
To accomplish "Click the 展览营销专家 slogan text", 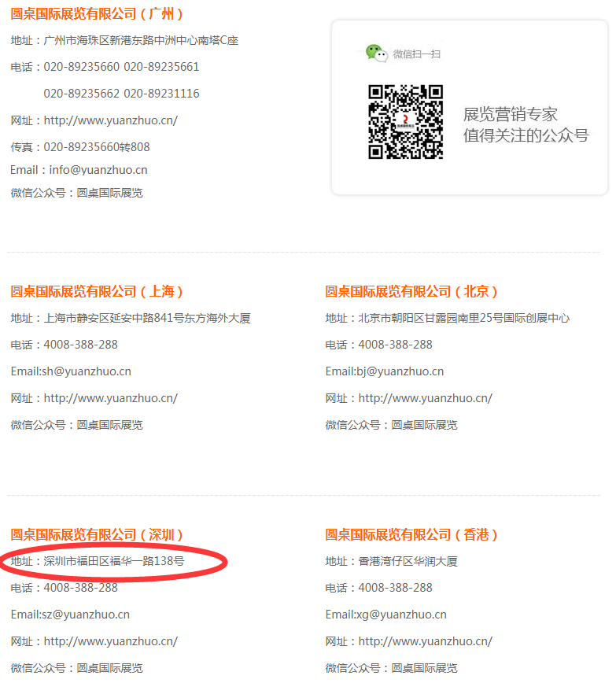I will click(x=510, y=114).
